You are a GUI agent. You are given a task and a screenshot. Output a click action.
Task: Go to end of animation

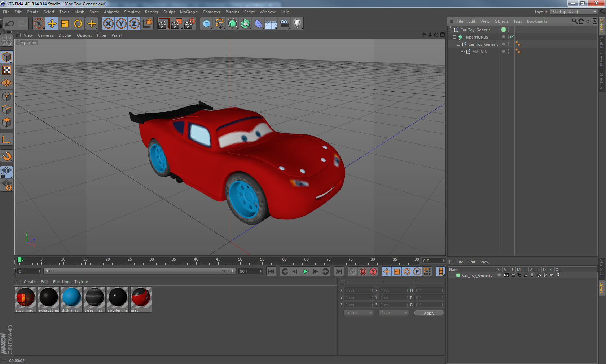[339, 271]
